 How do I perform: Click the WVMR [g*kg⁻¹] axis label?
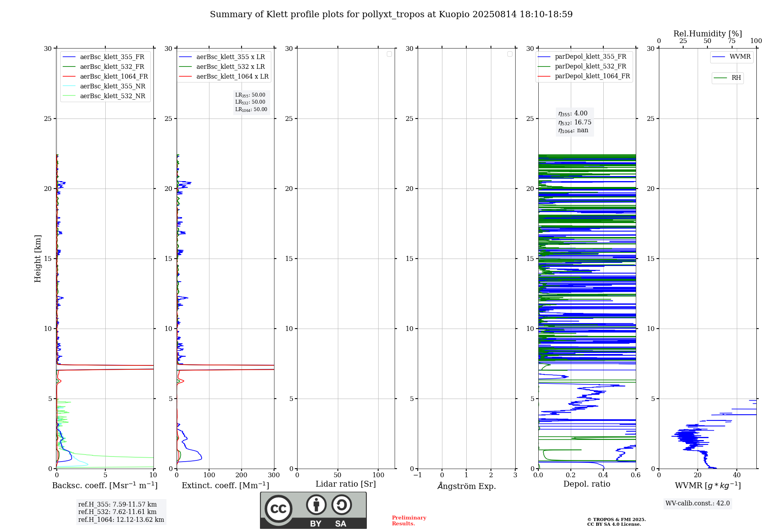[708, 486]
